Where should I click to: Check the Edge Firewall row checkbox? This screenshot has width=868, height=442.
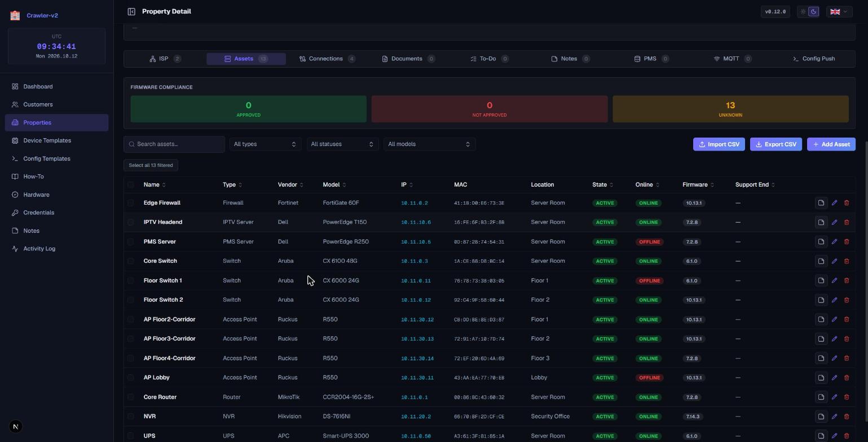[131, 203]
